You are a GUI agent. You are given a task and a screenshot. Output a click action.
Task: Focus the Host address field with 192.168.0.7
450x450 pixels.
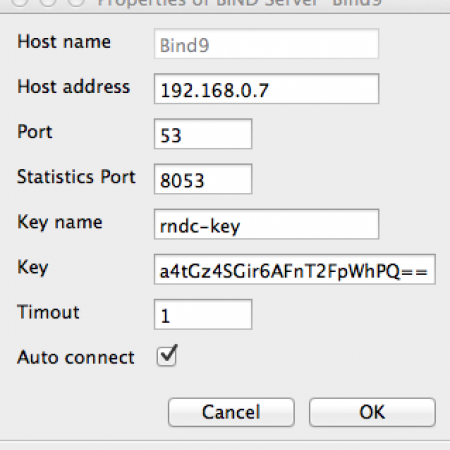point(266,89)
